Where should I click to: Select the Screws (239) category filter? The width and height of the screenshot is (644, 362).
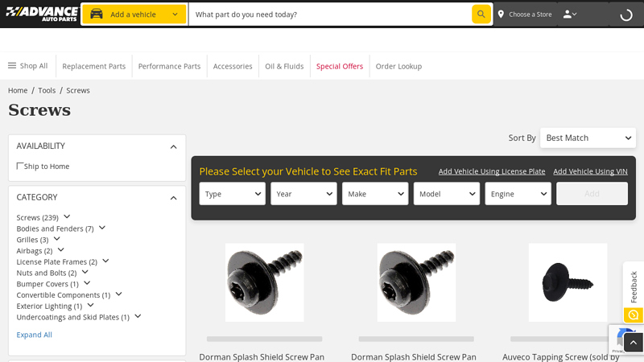(x=37, y=217)
